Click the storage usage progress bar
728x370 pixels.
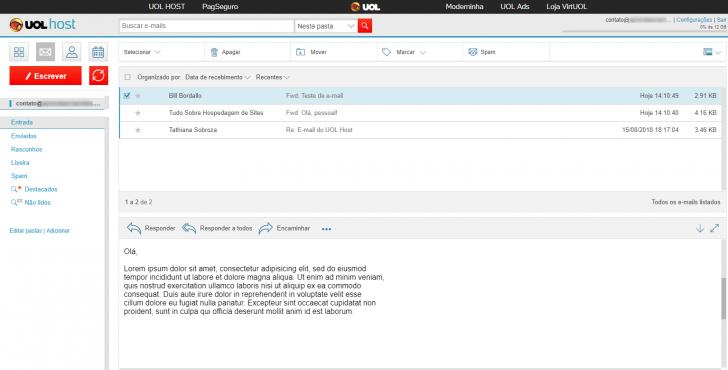[644, 31]
